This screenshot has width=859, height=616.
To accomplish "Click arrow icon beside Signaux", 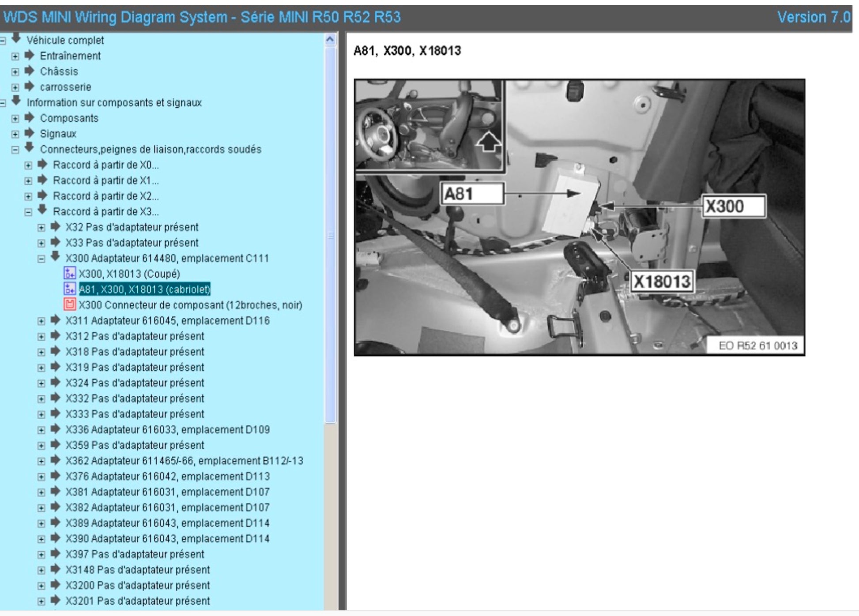I will click(x=30, y=133).
